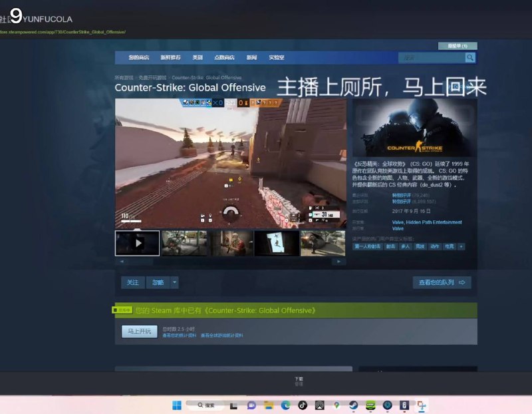Open the 愿望单 (1) wishlist button
The width and height of the screenshot is (532, 414).
[458, 46]
